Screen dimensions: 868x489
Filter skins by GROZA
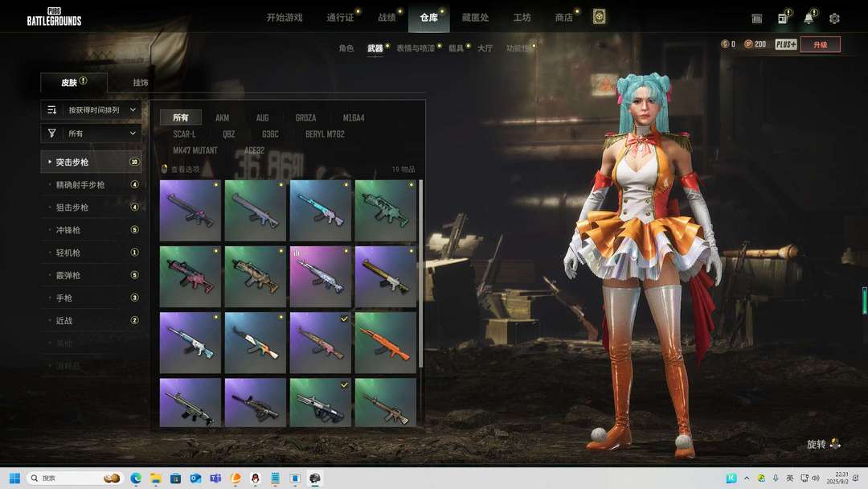pyautogui.click(x=305, y=117)
